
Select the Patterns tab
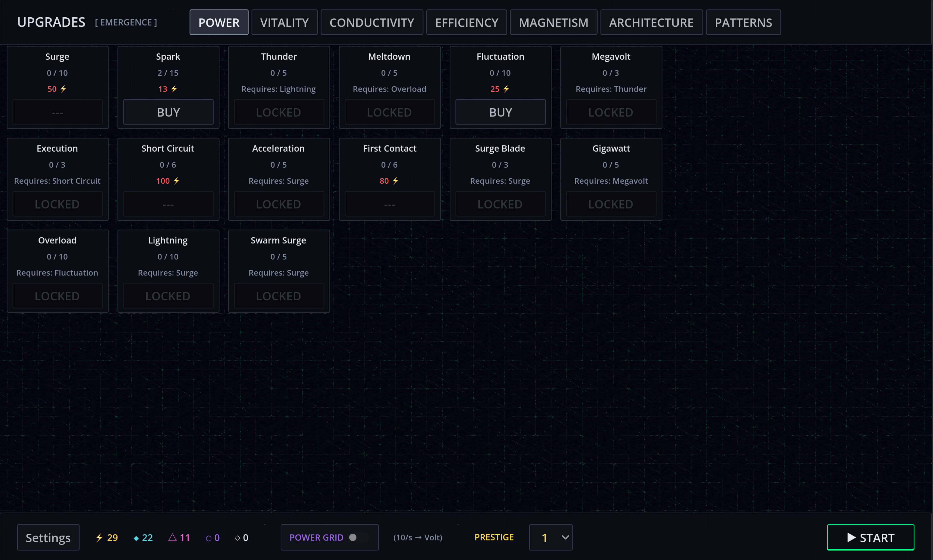[x=743, y=23]
